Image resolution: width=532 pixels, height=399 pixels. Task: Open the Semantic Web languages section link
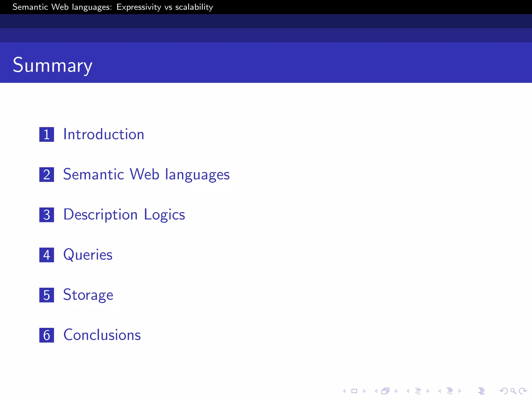tap(147, 175)
